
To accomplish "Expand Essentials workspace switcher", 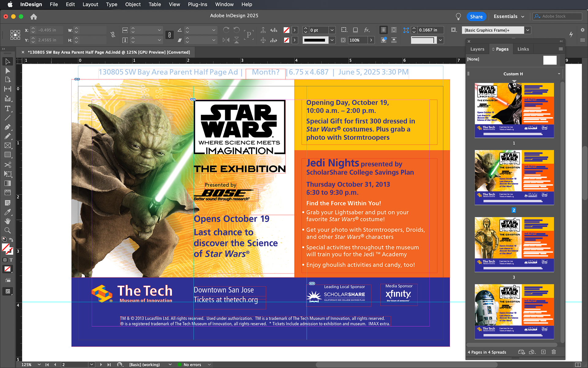I will pos(509,17).
